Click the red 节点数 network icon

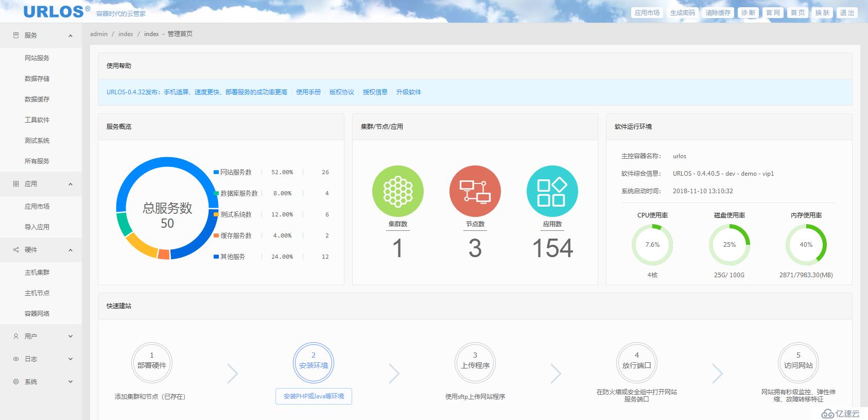[x=475, y=191]
